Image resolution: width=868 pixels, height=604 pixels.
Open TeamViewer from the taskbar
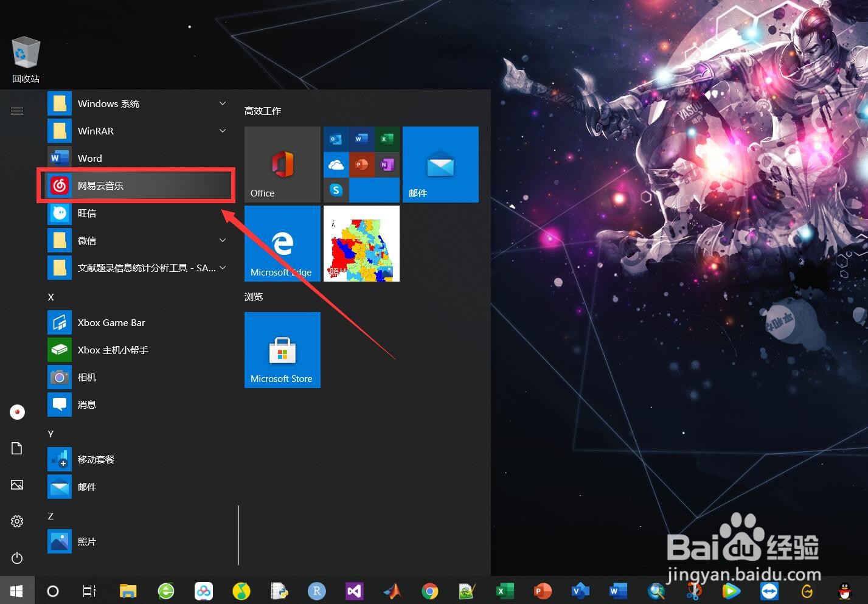(x=769, y=591)
